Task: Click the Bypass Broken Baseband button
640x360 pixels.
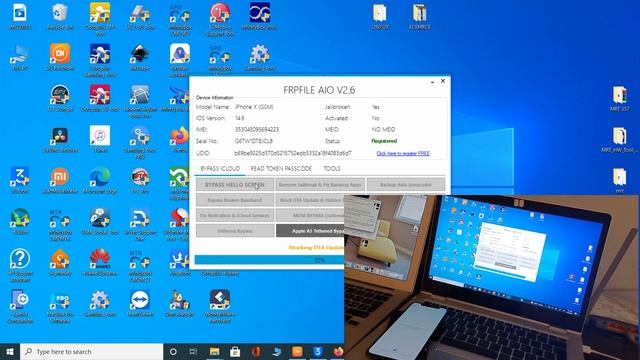Action: 235,200
